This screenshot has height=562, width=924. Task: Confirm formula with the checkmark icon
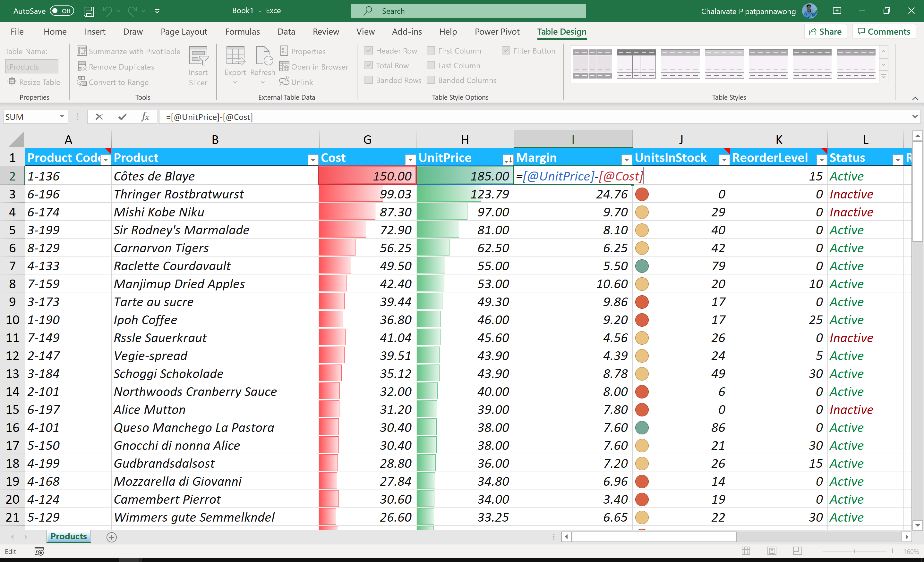122,117
